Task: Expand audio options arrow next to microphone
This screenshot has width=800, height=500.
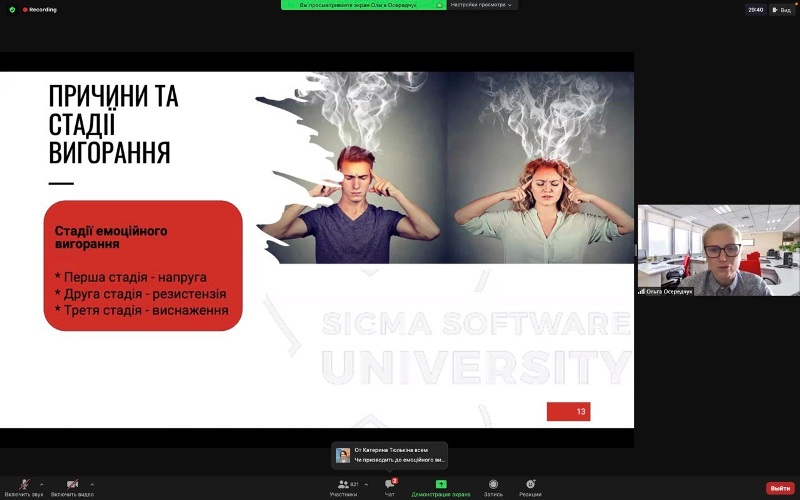Action: [x=41, y=483]
